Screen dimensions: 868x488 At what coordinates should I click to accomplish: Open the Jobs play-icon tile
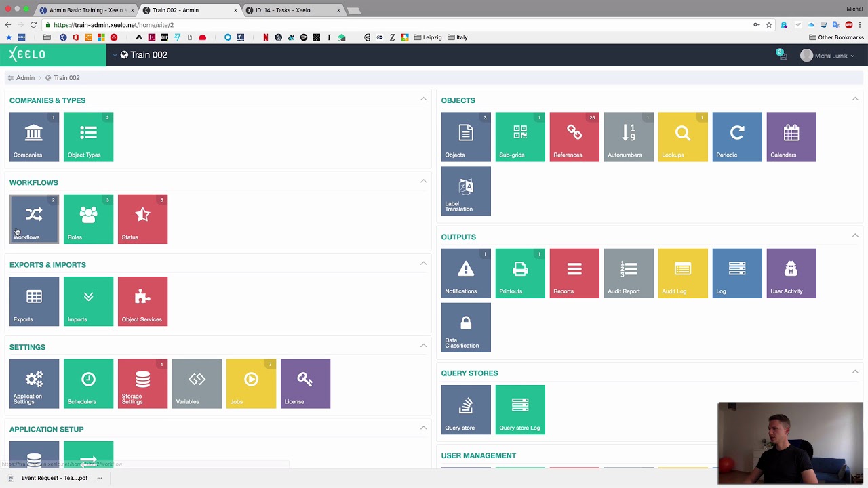pos(251,384)
